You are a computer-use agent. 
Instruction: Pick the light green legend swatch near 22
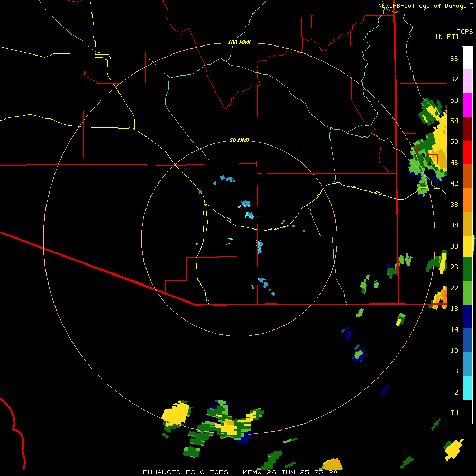tap(467, 293)
